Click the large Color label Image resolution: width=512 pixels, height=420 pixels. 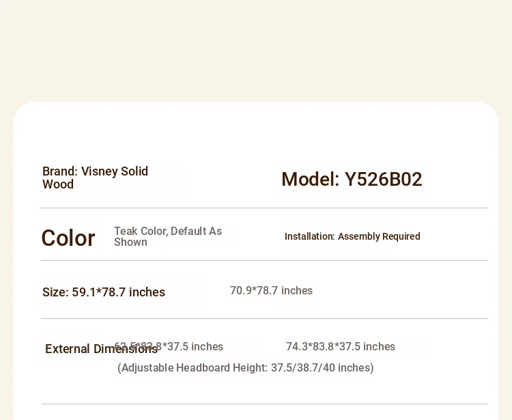68,238
